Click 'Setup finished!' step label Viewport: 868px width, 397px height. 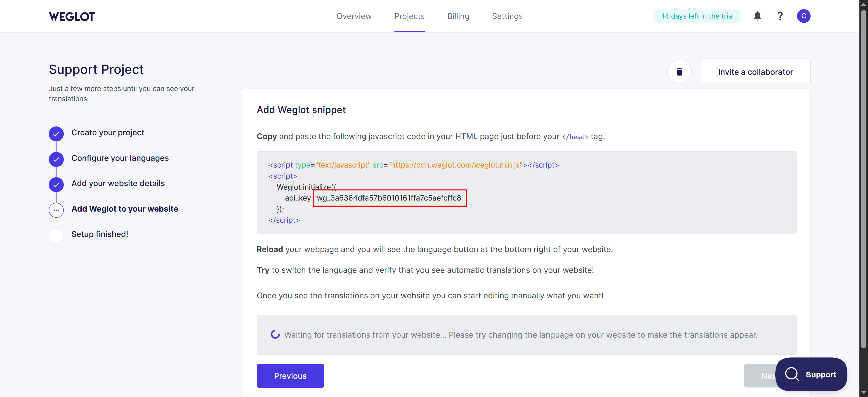[x=100, y=234]
